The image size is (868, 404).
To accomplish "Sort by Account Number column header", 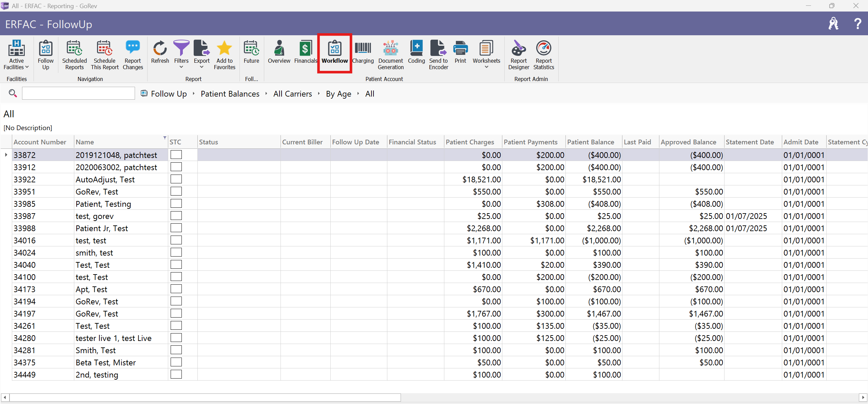I will [43, 142].
